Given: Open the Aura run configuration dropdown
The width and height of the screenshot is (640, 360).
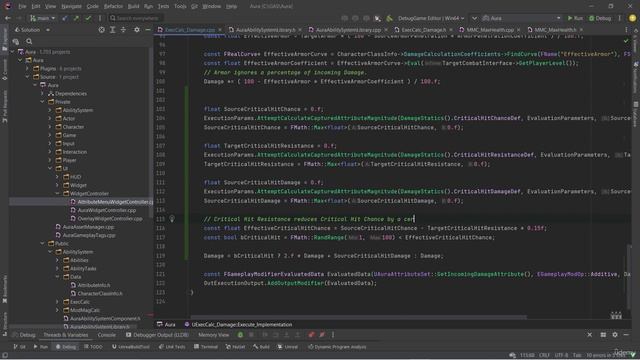Looking at the screenshot, I should click(522, 18).
